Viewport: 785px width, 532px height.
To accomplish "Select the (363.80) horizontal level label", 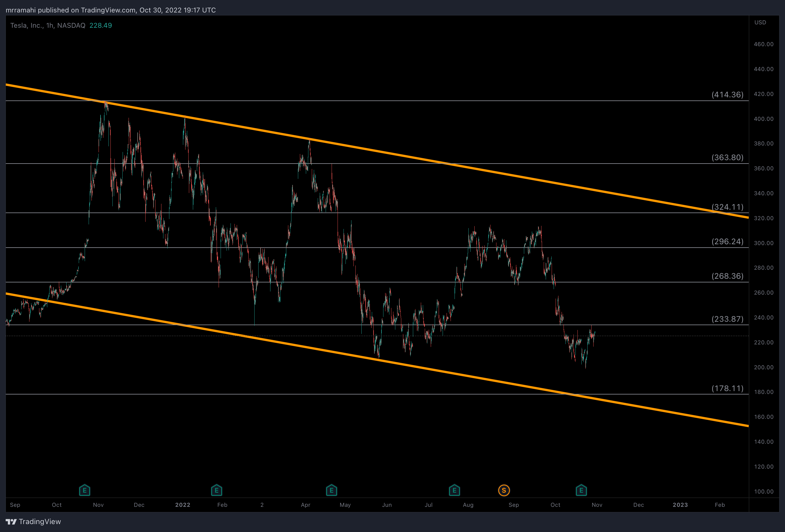I will (727, 157).
